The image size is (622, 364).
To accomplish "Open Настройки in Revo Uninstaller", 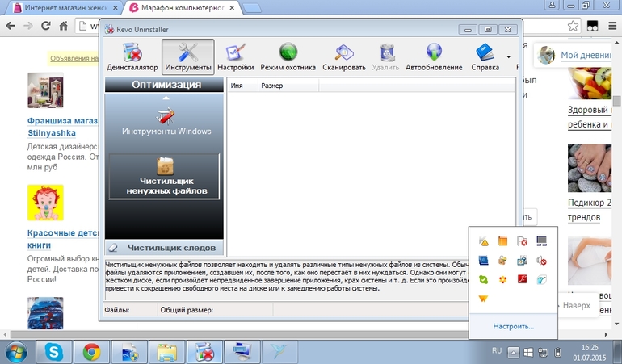I will pos(236,57).
